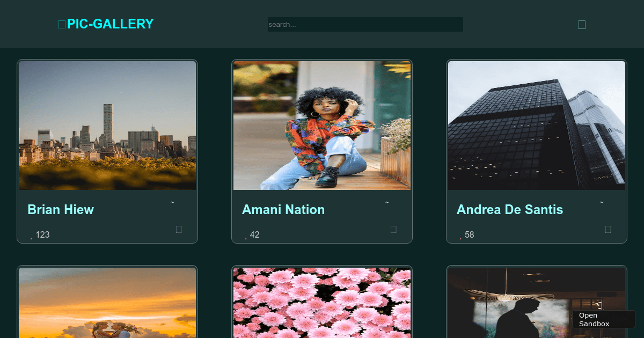Viewport: 644px width, 338px height.
Task: Toggle dark mode from the top-right header control
Action: (x=582, y=24)
